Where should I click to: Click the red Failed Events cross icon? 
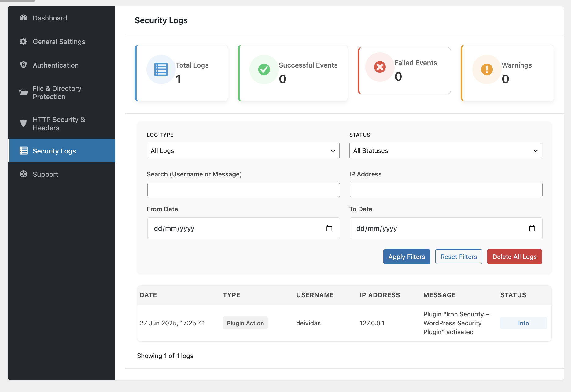[x=380, y=67]
